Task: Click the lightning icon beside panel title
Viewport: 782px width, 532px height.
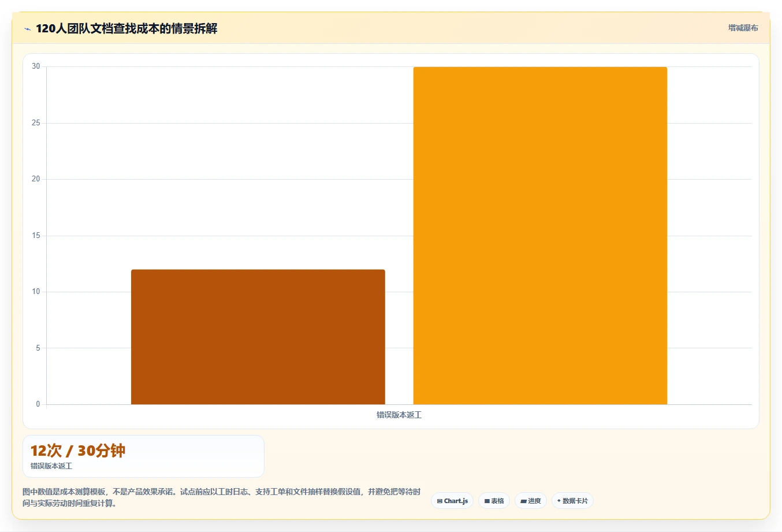Action: pos(27,29)
